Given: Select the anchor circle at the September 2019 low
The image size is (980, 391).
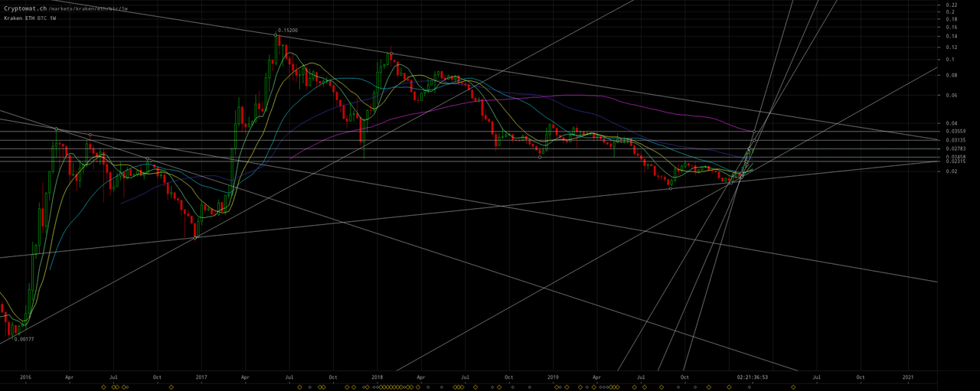Looking at the screenshot, I should click(x=671, y=188).
